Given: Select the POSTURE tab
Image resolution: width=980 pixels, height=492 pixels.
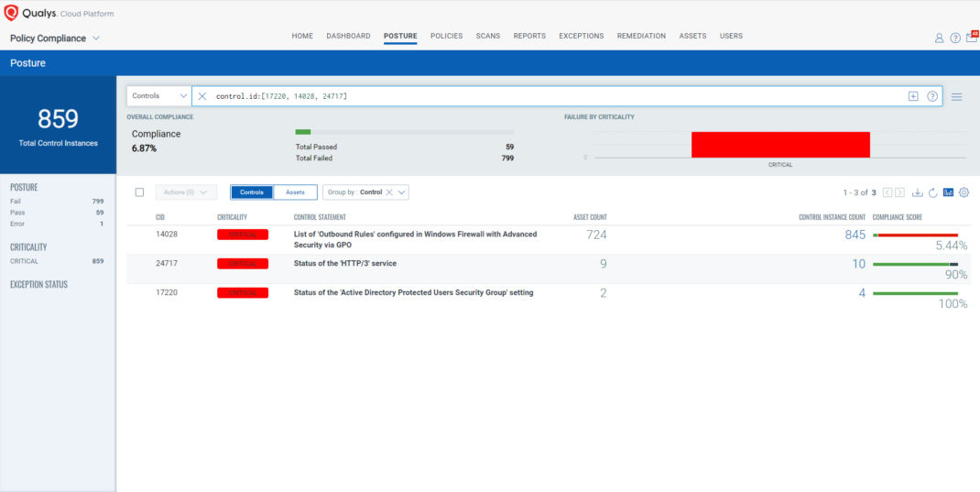Looking at the screenshot, I should (400, 37).
